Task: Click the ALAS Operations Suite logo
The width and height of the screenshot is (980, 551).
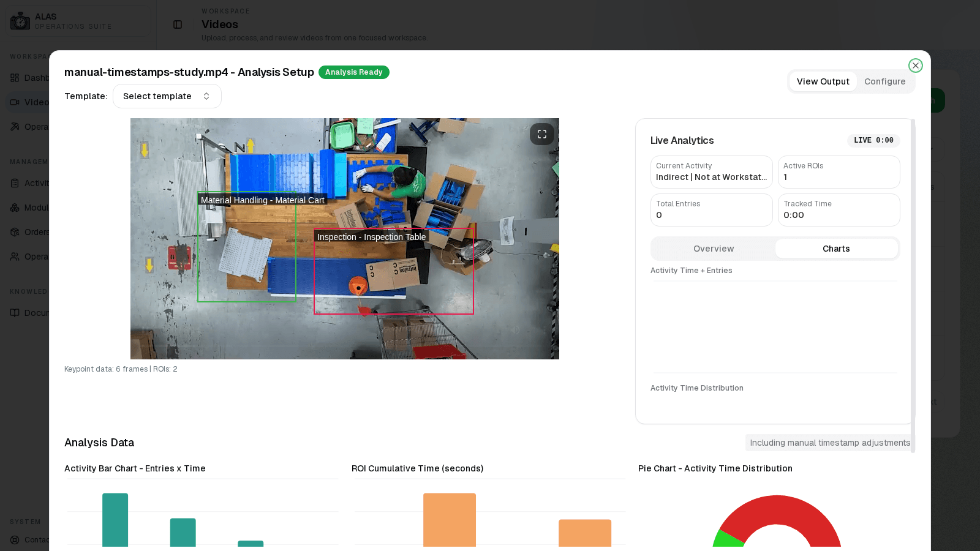Action: [x=20, y=21]
